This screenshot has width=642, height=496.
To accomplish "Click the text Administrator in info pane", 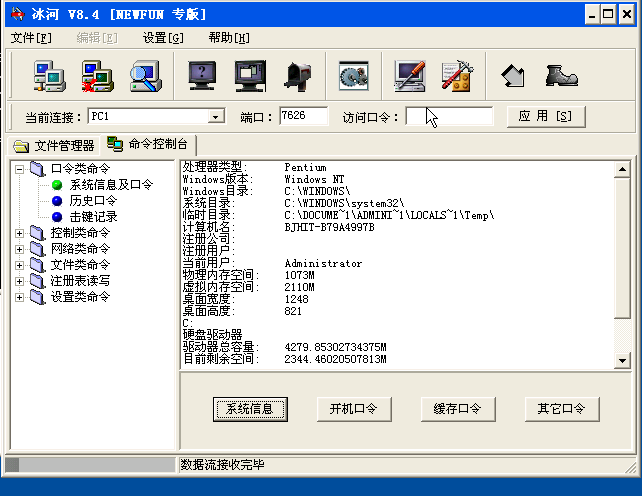I will (323, 263).
